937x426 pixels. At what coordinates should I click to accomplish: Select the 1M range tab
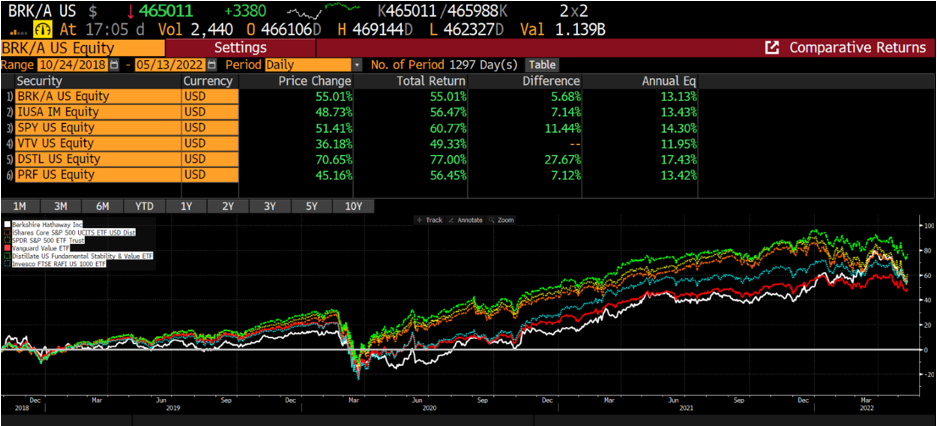pyautogui.click(x=20, y=206)
